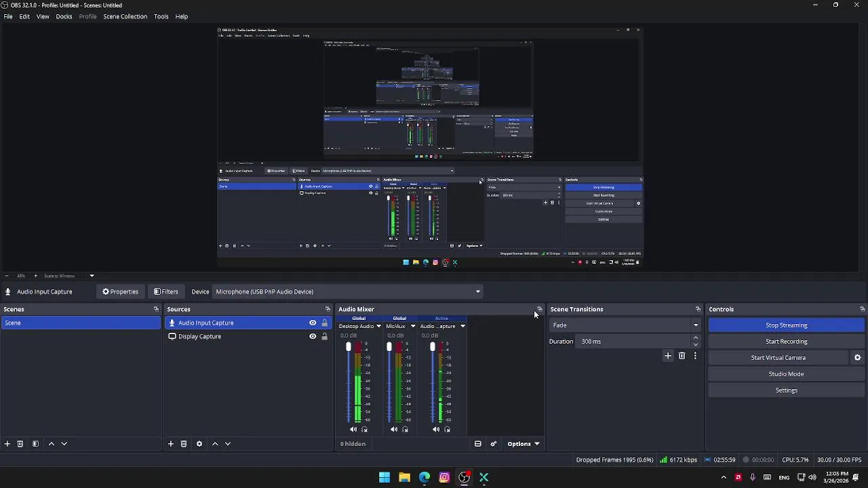Remove transition with trash icon
Screen dimensions: 868x488
click(x=682, y=356)
